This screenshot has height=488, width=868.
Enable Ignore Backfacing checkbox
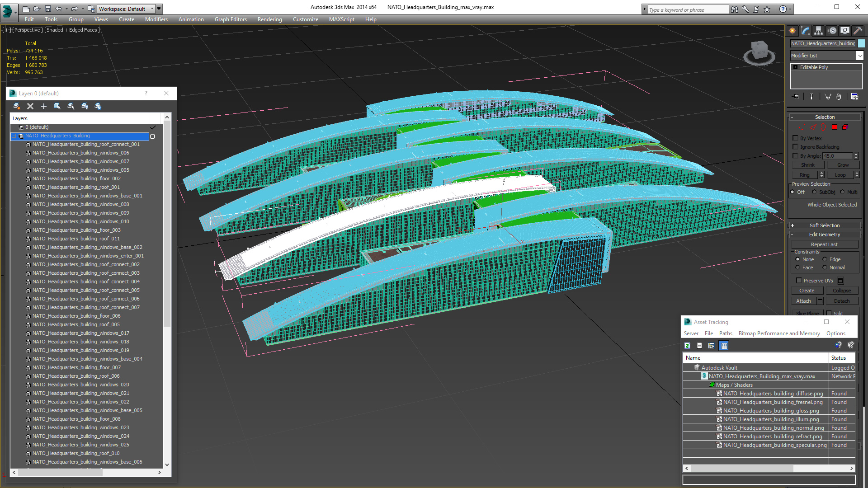(x=796, y=147)
